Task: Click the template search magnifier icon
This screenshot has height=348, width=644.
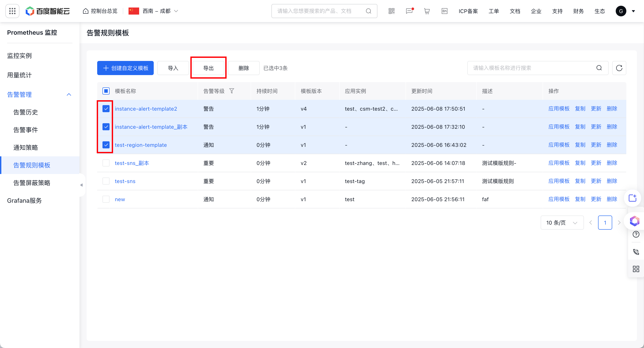Action: (599, 68)
